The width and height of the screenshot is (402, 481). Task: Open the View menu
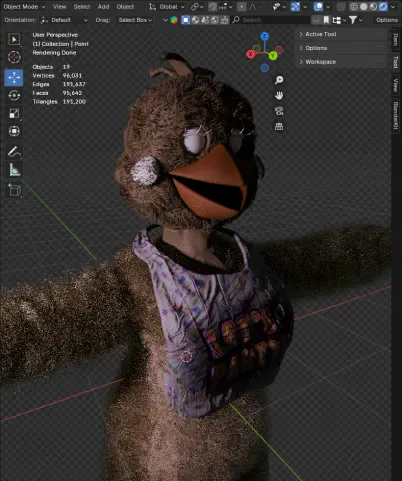pos(59,7)
